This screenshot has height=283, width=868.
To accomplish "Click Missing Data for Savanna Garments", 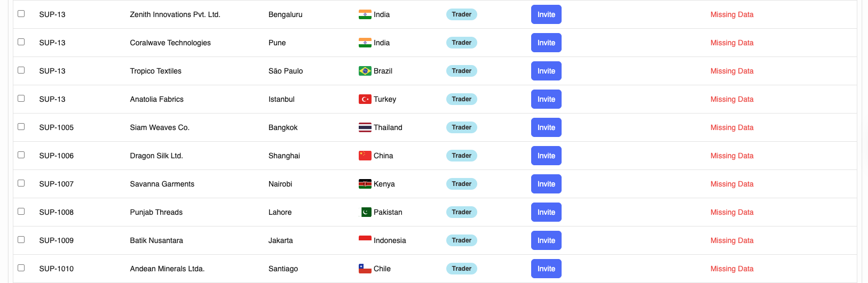I will [x=731, y=184].
